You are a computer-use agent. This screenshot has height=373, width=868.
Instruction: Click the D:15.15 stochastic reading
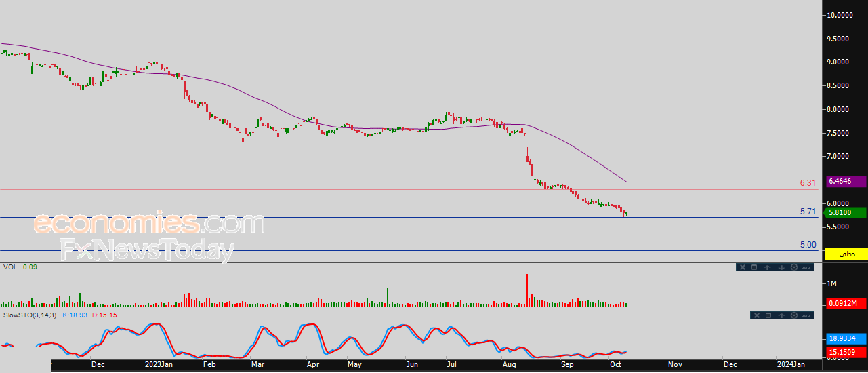(x=104, y=315)
